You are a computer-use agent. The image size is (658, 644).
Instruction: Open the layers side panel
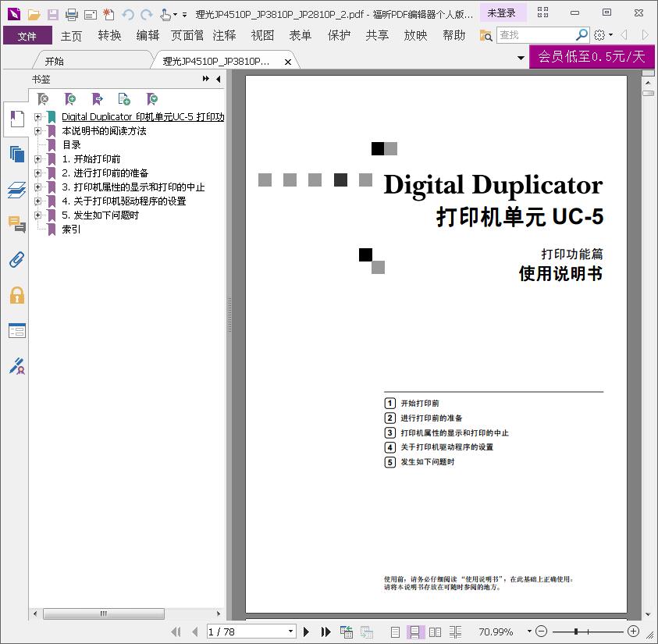17,190
